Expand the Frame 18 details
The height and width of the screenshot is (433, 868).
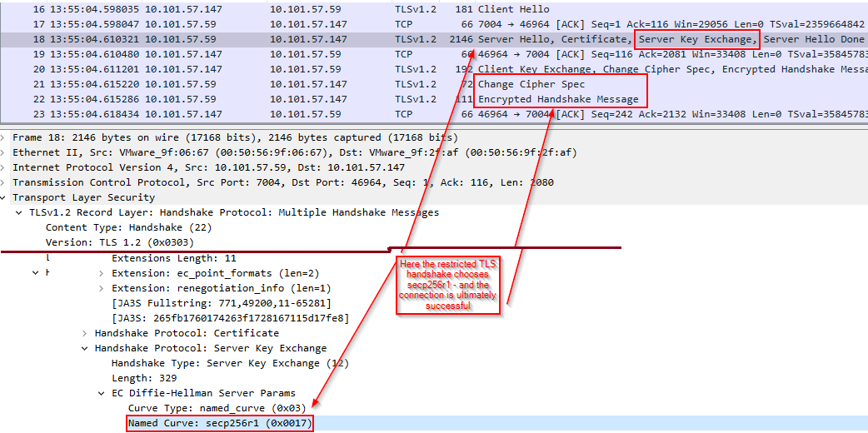pyautogui.click(x=4, y=137)
